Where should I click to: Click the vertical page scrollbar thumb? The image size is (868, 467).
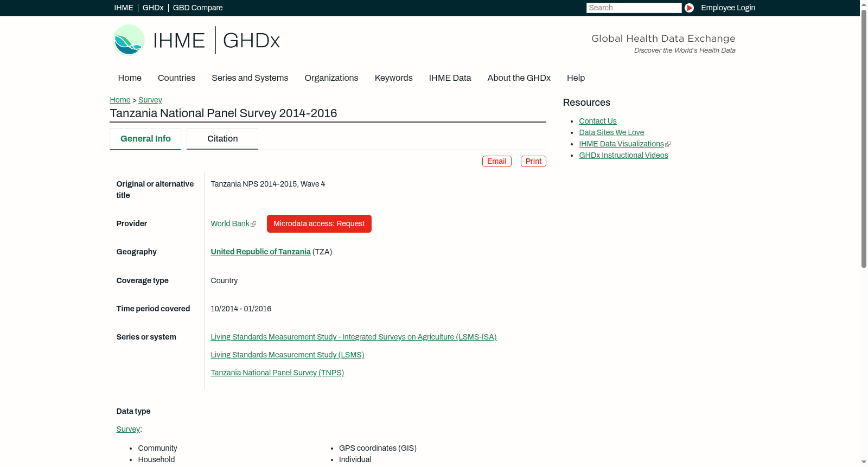pos(864,138)
